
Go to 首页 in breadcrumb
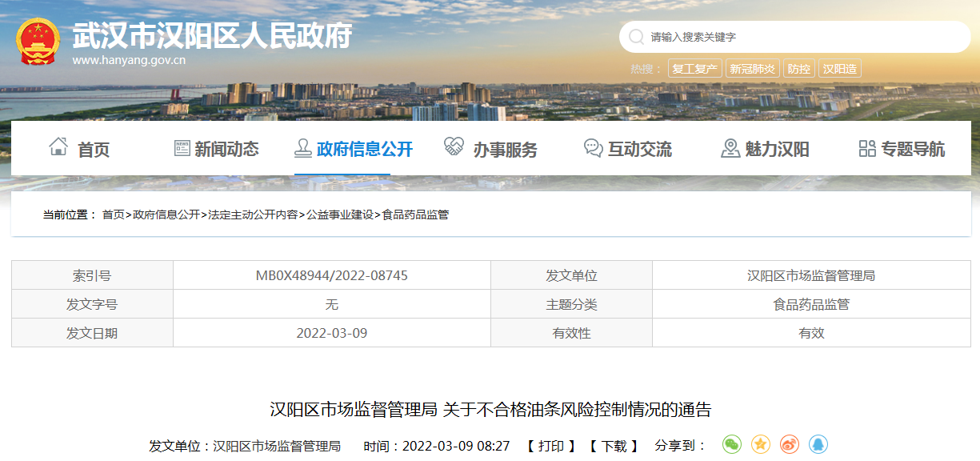click(113, 214)
